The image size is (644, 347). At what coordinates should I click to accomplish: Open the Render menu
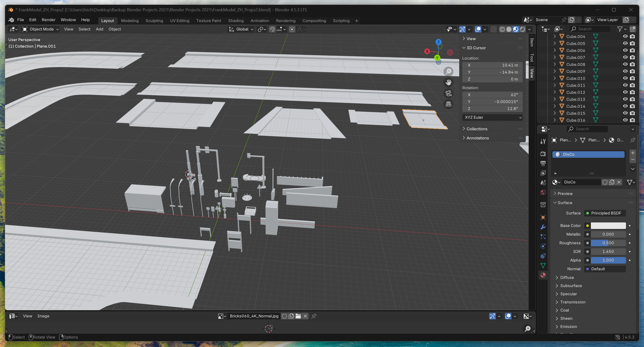tap(49, 20)
